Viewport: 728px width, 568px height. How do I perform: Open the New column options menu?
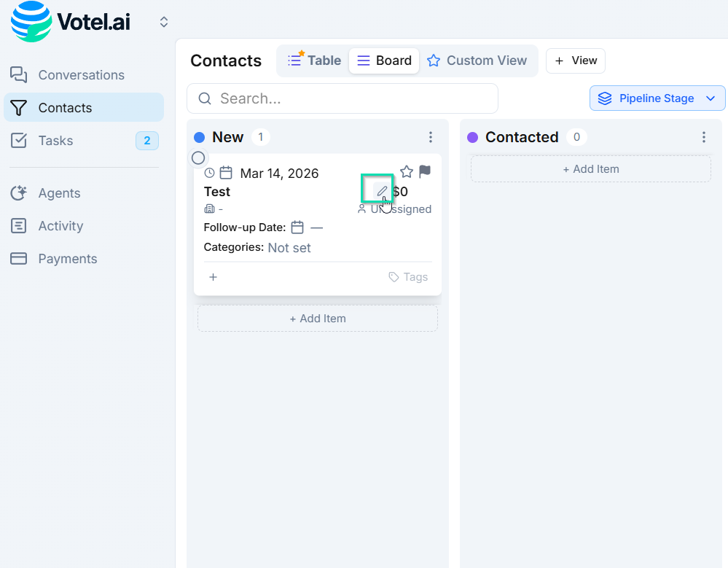pyautogui.click(x=431, y=137)
